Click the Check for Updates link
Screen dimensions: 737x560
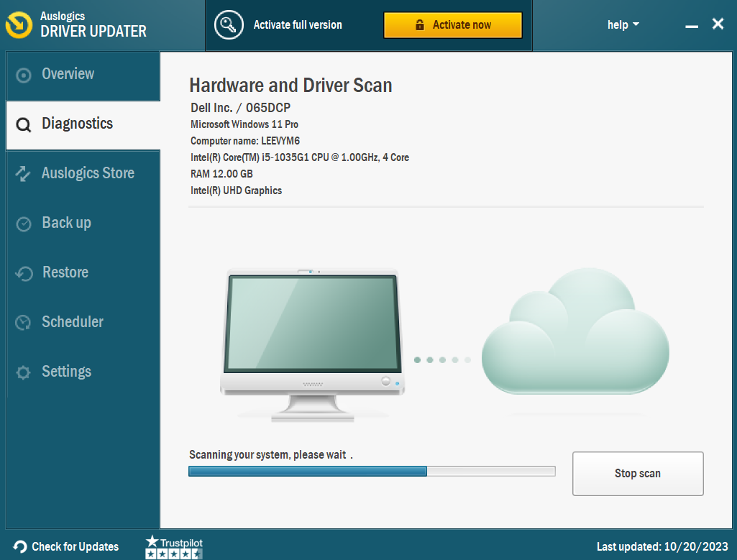point(73,546)
